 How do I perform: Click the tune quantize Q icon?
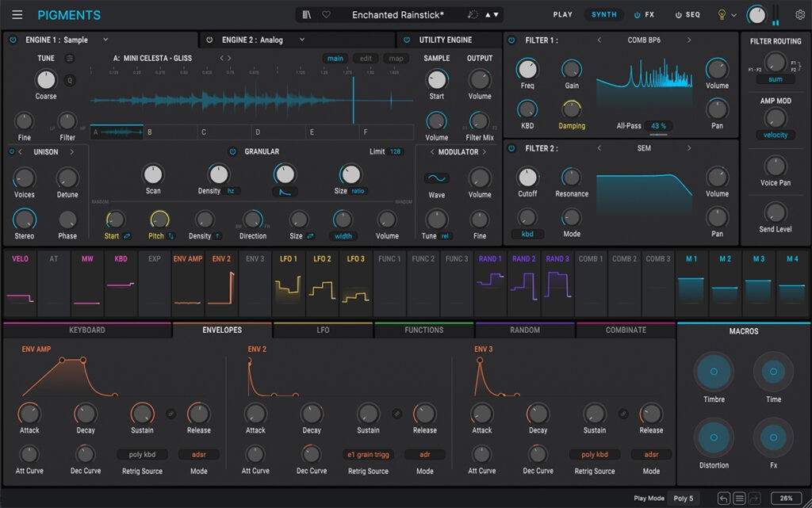point(70,80)
